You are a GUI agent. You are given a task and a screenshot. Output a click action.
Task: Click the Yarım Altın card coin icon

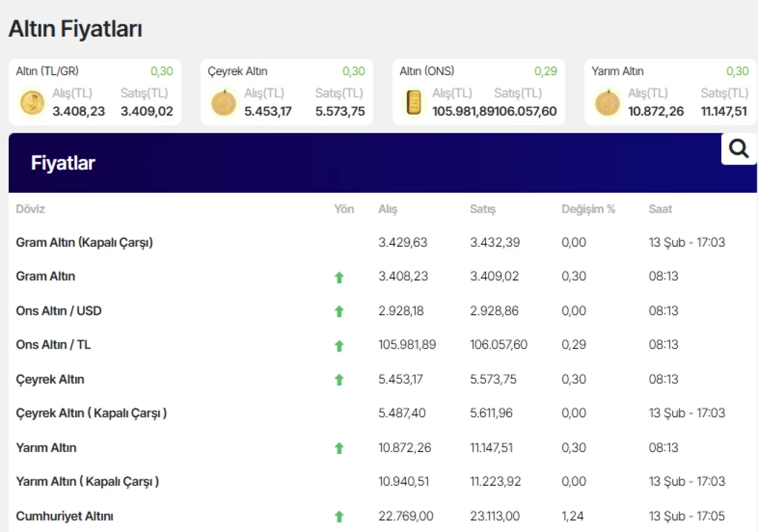608,103
